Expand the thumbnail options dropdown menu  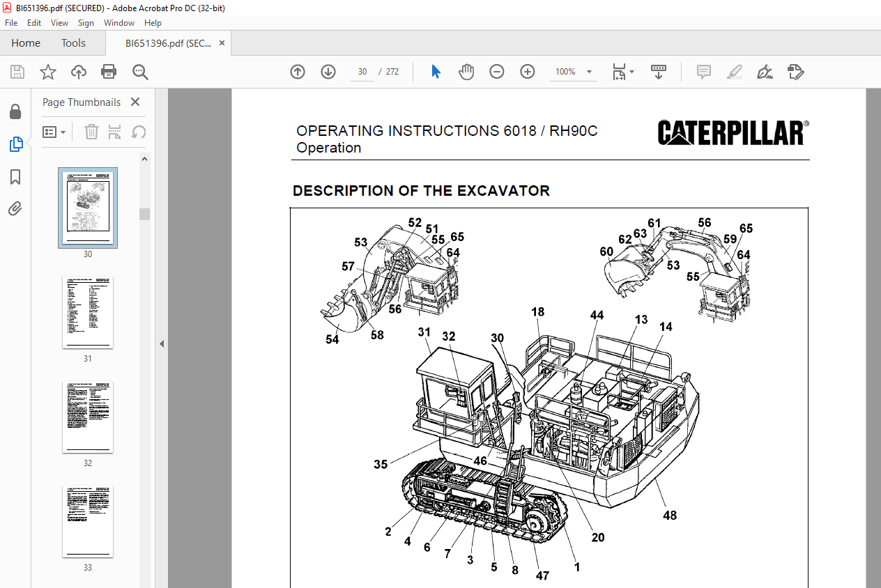coord(54,132)
